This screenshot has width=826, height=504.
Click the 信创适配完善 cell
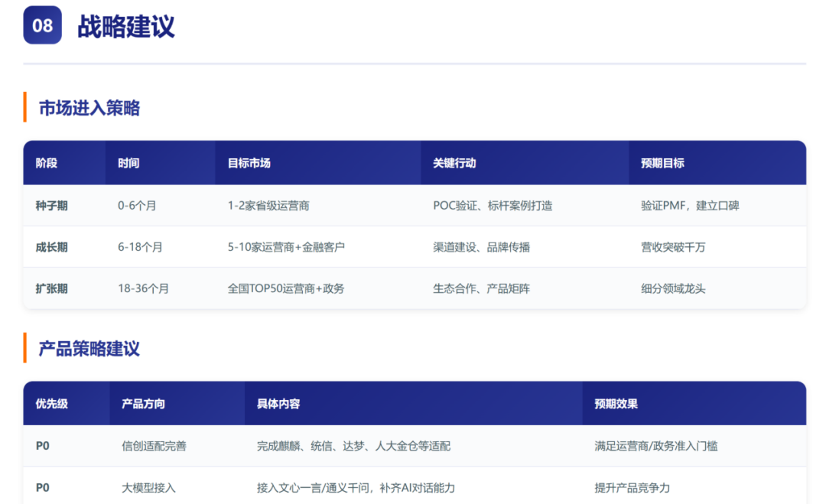154,446
